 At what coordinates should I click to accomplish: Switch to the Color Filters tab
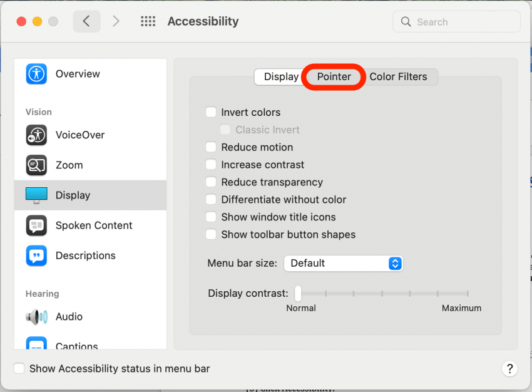point(398,76)
